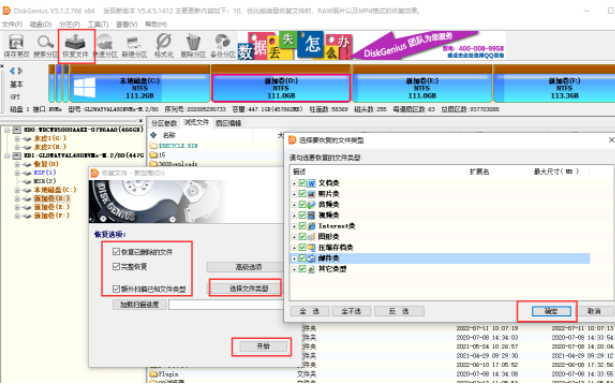
Task: Click the Plugin folder icon in file list
Action: click(153, 374)
